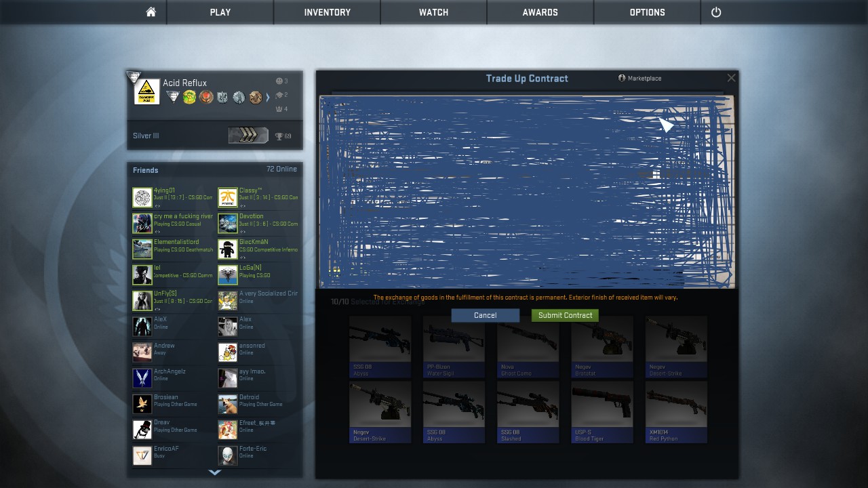Viewport: 868px width, 488px height.
Task: Open the Marketplace link
Action: coord(640,79)
